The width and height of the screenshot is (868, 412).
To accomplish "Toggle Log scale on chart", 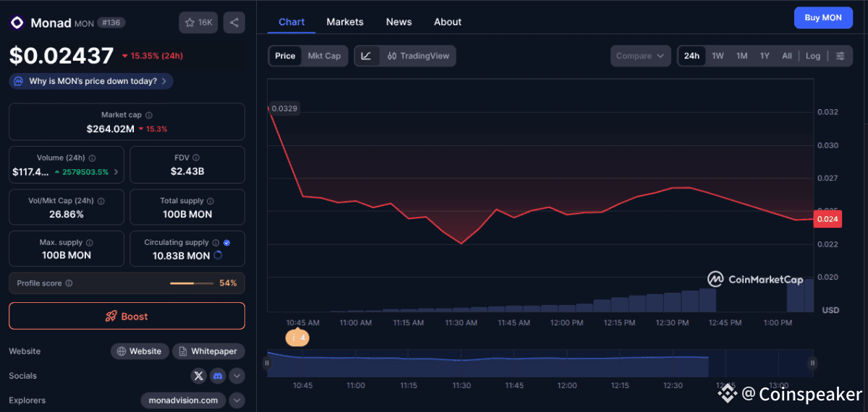I will click(813, 56).
